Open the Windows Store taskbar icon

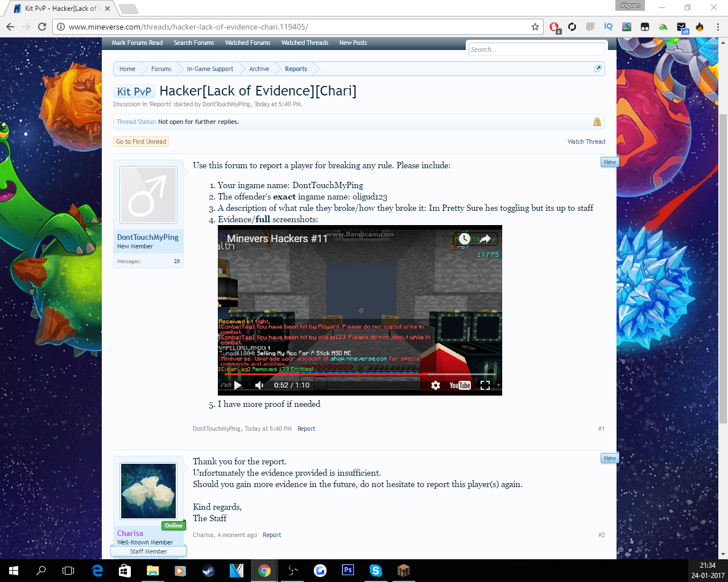125,571
